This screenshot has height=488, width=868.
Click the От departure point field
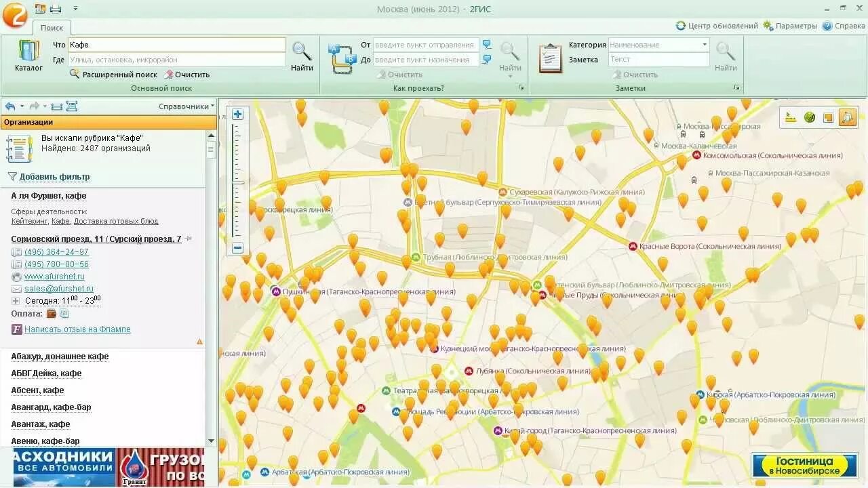pyautogui.click(x=426, y=45)
